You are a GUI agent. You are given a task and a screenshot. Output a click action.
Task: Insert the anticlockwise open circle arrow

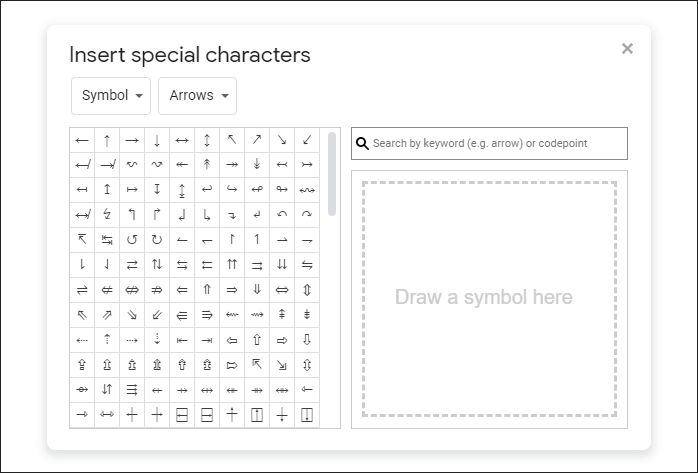point(132,240)
